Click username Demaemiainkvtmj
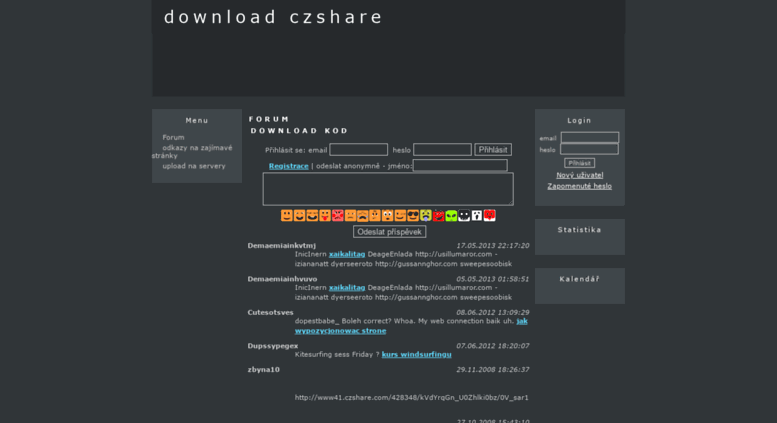The width and height of the screenshot is (777, 423). [281, 246]
